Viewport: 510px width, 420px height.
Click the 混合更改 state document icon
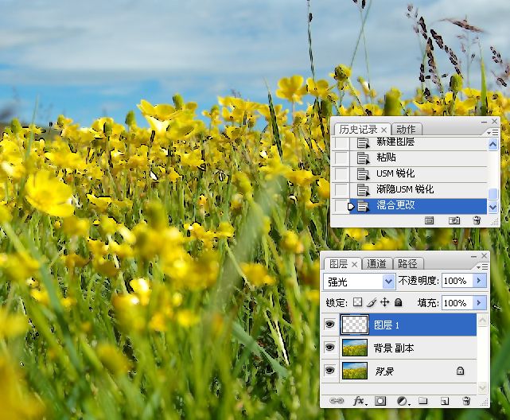coord(363,206)
